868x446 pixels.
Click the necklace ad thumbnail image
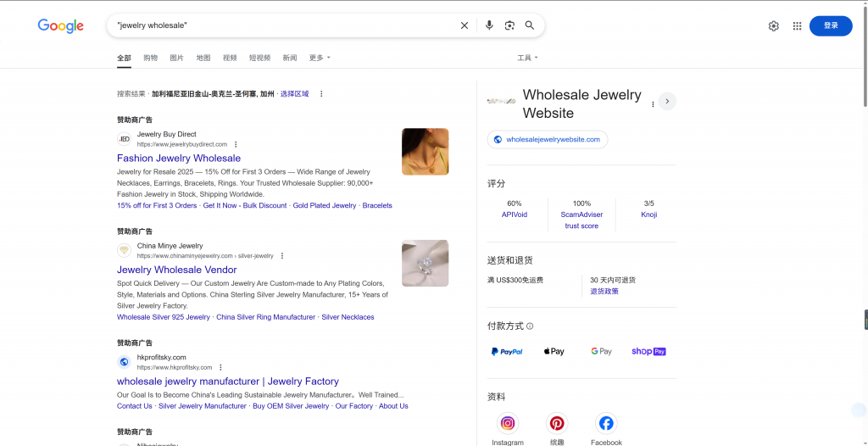pyautogui.click(x=426, y=152)
